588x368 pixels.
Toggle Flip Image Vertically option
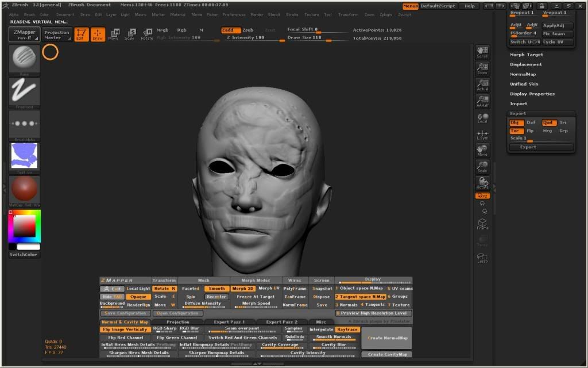[126, 329]
